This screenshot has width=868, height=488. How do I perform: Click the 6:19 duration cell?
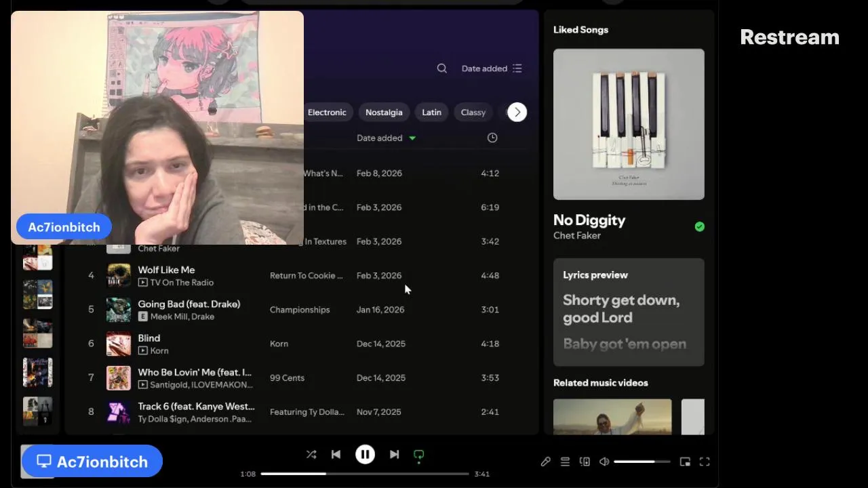tap(490, 207)
